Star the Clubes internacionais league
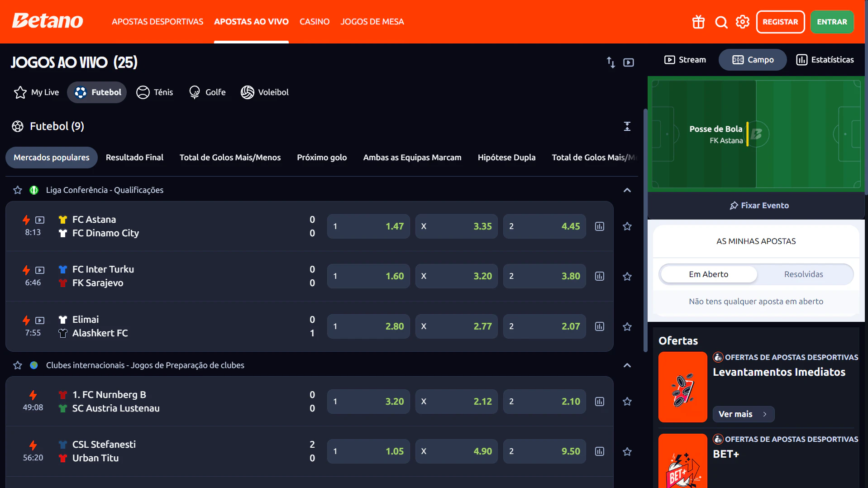868x488 pixels. (x=18, y=365)
